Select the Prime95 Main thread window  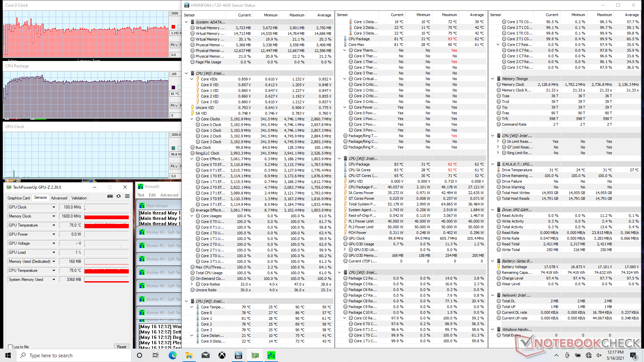[x=159, y=206]
